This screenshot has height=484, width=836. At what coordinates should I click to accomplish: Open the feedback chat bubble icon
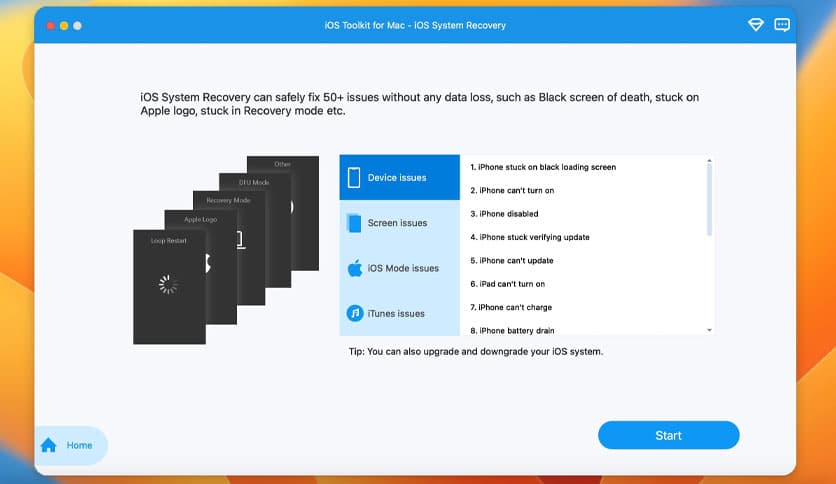(782, 25)
